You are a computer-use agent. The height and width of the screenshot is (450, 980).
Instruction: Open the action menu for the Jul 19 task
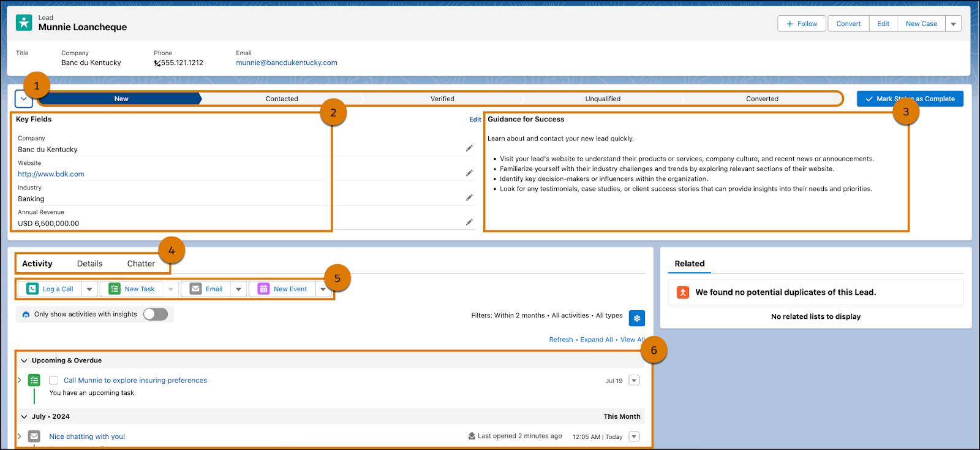[634, 380]
